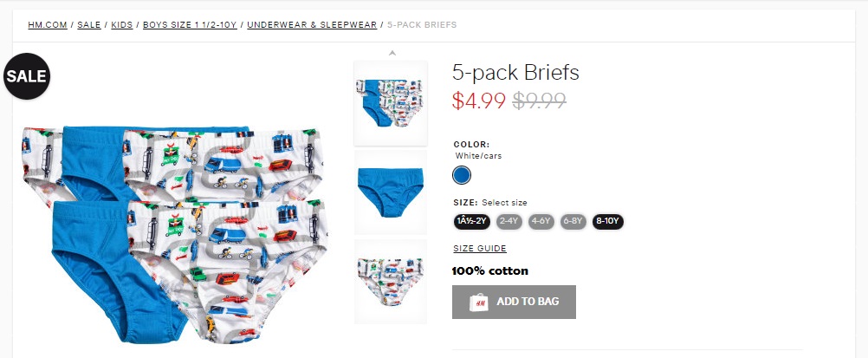View the white cars-print brief thumbnail
The width and height of the screenshot is (868, 358).
[391, 281]
